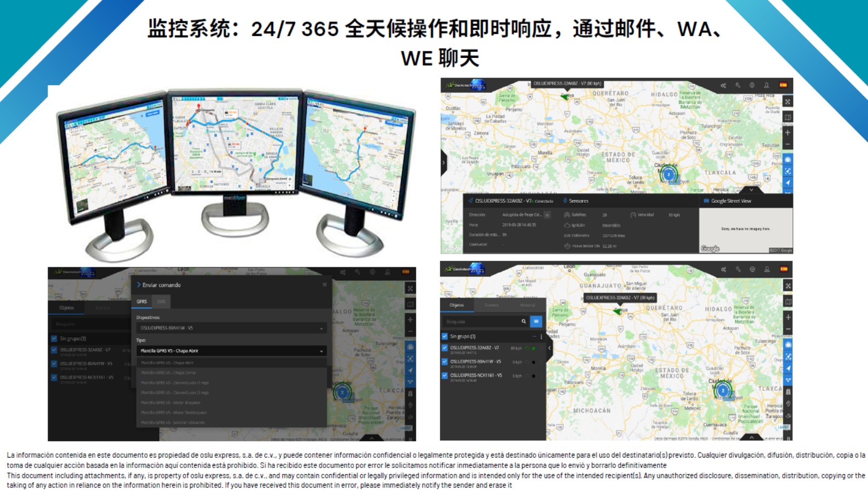Viewport: 868px width, 491px height.
Task: Open user account icon in Sensores panel screenshot
Action: (766, 85)
